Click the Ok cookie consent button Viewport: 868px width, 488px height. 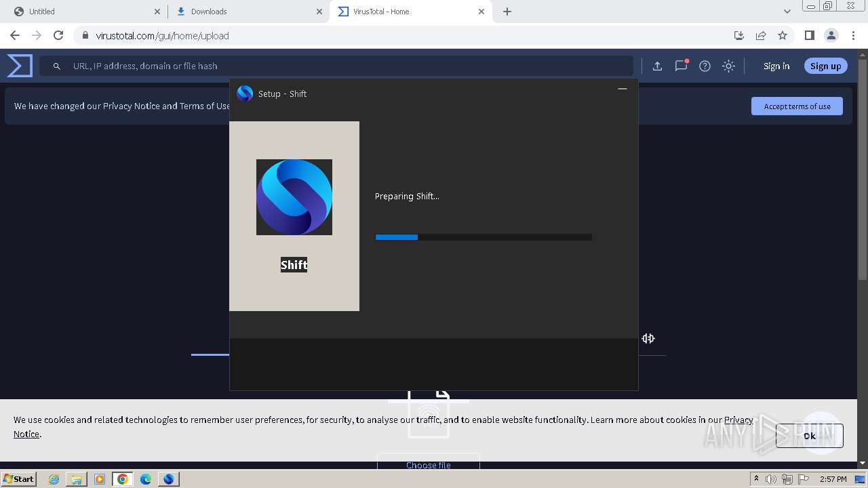810,436
